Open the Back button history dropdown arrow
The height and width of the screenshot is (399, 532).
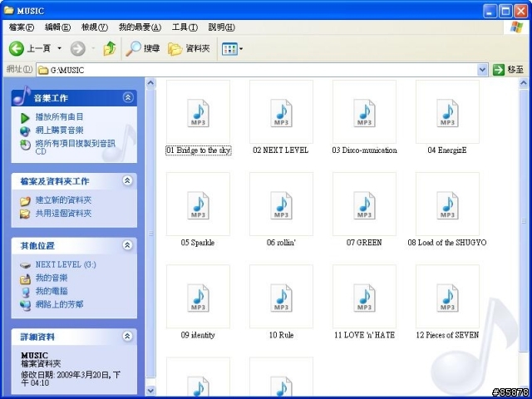coord(59,48)
